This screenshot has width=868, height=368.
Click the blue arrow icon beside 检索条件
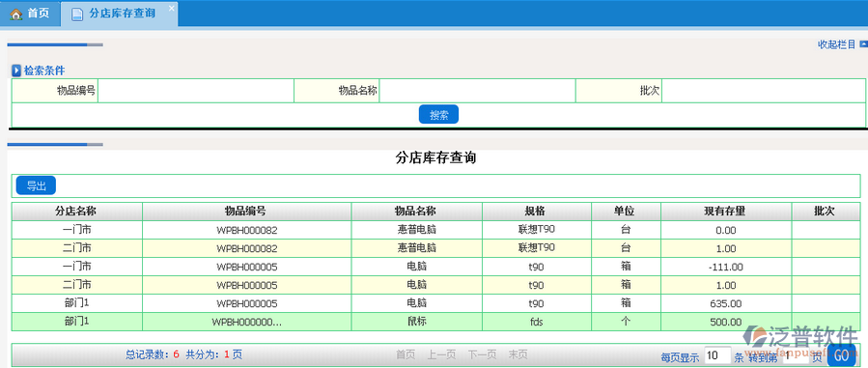tap(16, 71)
